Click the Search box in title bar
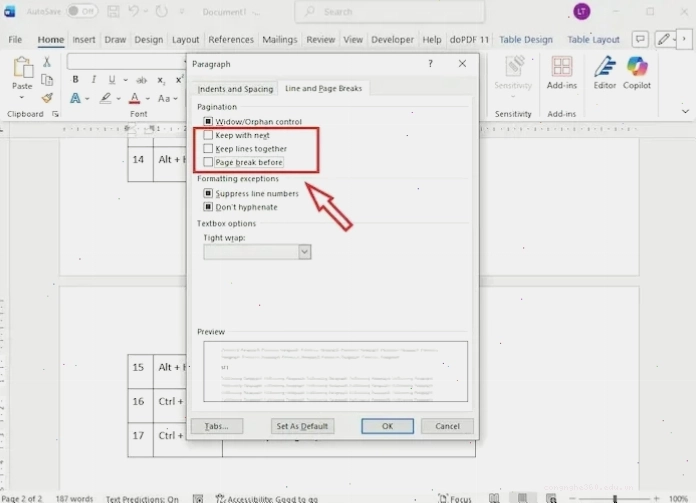This screenshot has height=504, width=696. (389, 12)
